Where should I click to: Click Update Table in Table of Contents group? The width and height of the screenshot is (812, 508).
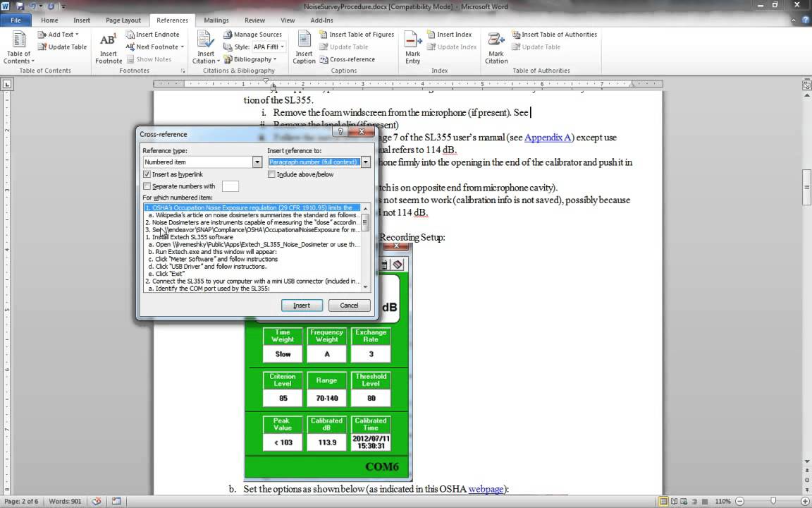[x=62, y=47]
